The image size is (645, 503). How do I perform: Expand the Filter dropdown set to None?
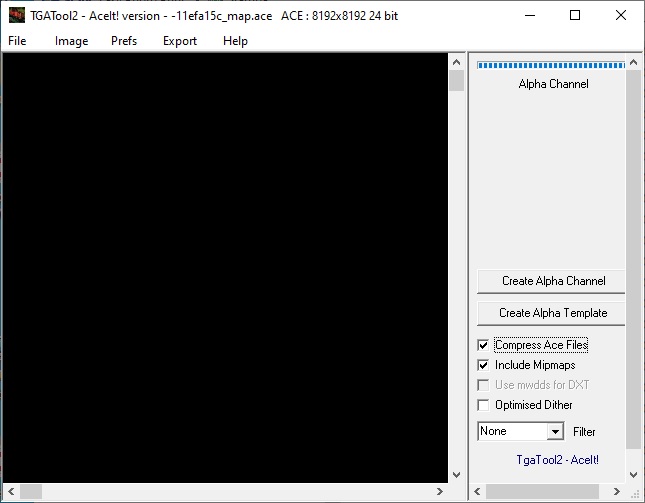556,431
